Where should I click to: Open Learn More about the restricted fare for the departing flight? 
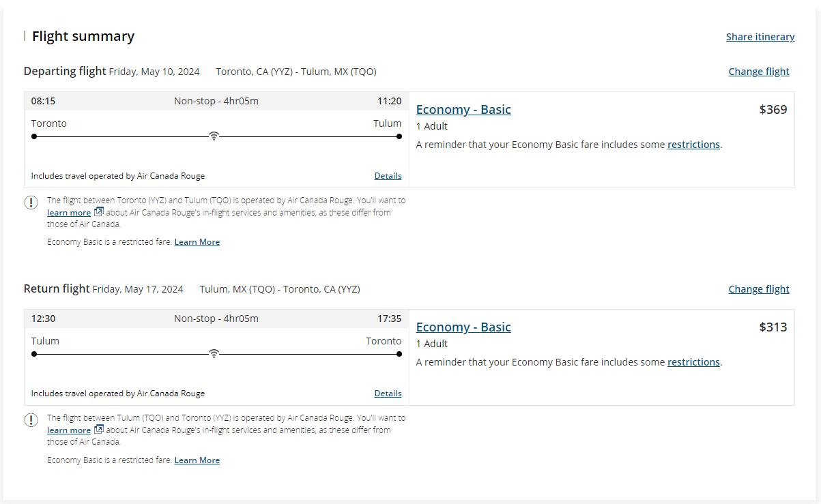[x=197, y=242]
